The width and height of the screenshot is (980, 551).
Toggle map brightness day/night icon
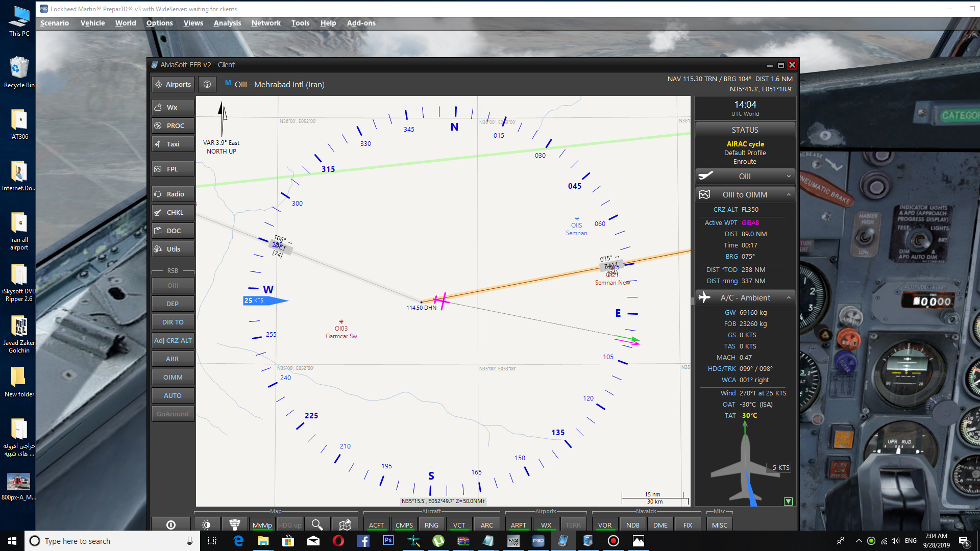tap(206, 524)
